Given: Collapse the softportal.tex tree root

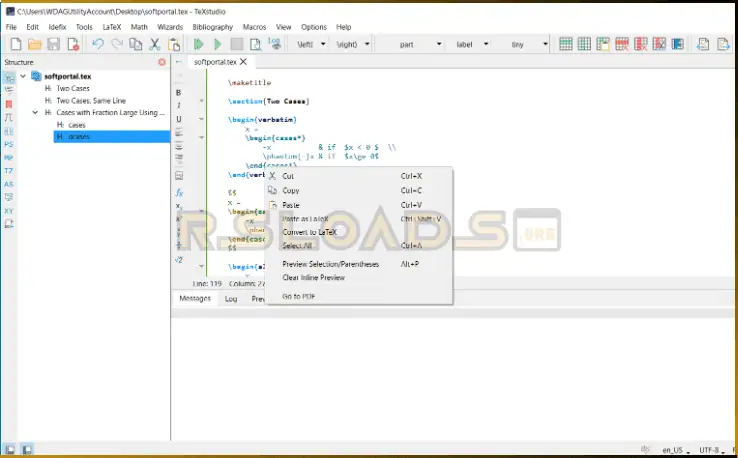Looking at the screenshot, I should [23, 76].
